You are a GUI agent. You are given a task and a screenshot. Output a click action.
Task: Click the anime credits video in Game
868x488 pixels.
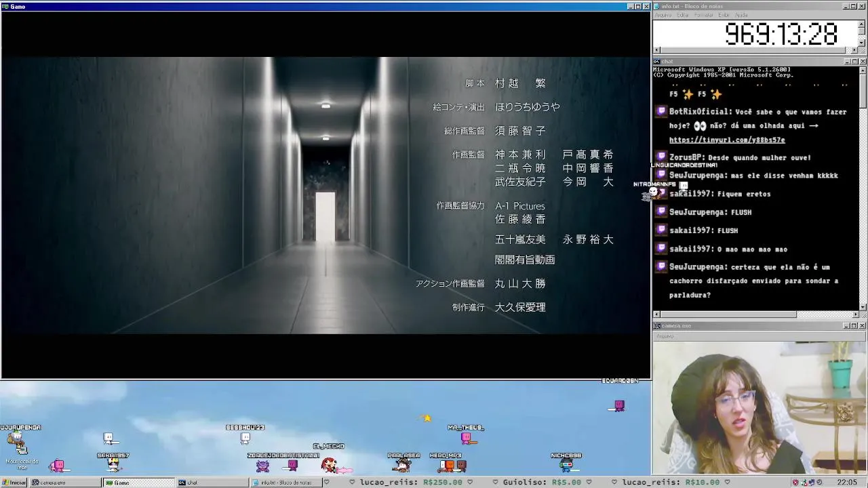pyautogui.click(x=325, y=195)
